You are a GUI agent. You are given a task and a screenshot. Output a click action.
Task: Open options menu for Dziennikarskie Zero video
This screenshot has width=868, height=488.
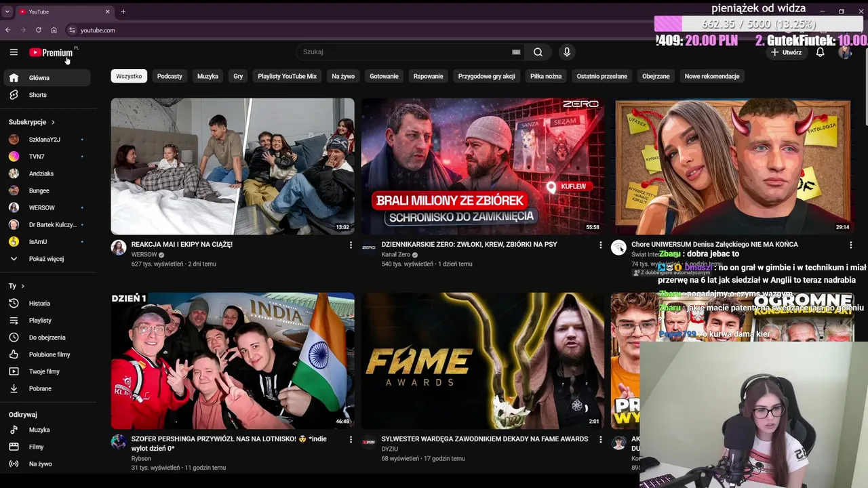[600, 245]
